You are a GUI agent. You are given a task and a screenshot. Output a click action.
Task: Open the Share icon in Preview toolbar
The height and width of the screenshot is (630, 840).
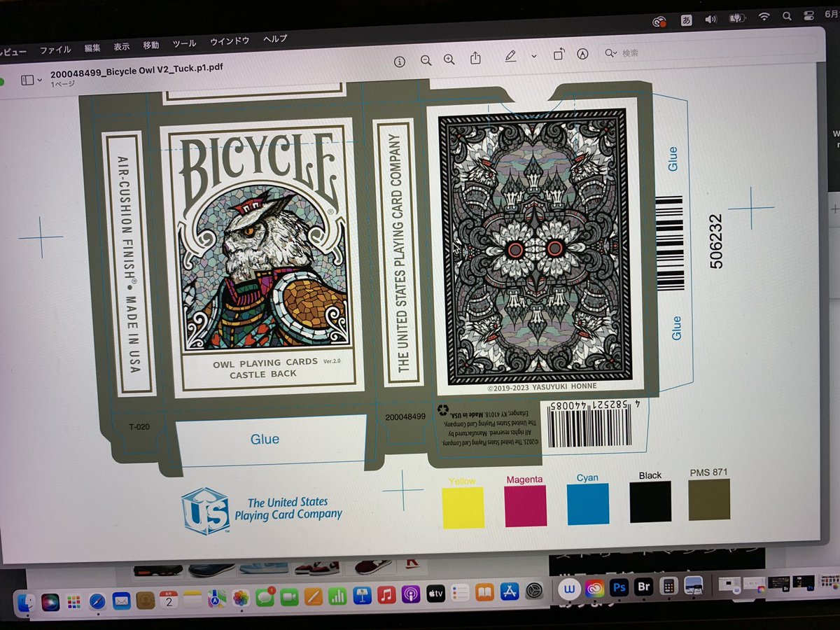point(475,58)
